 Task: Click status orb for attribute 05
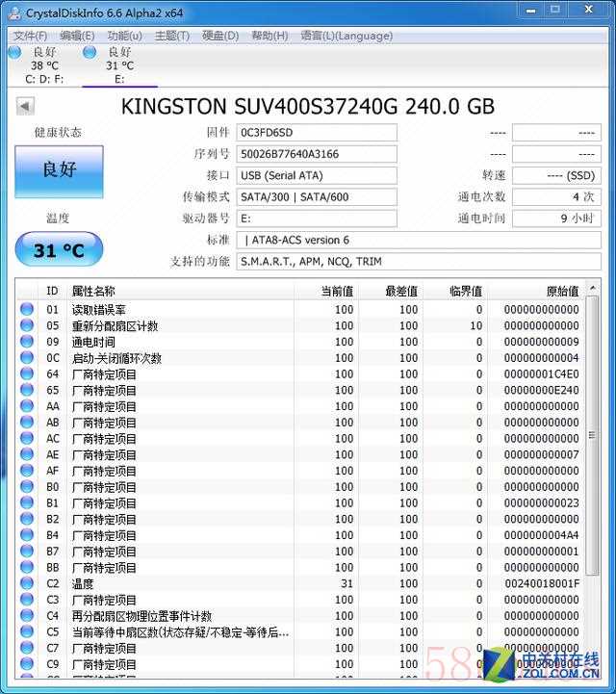[27, 325]
